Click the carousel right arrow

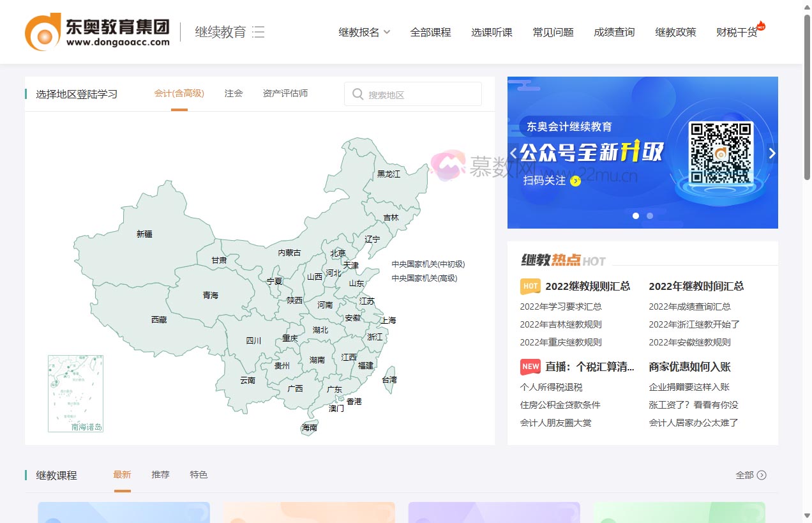click(x=772, y=153)
